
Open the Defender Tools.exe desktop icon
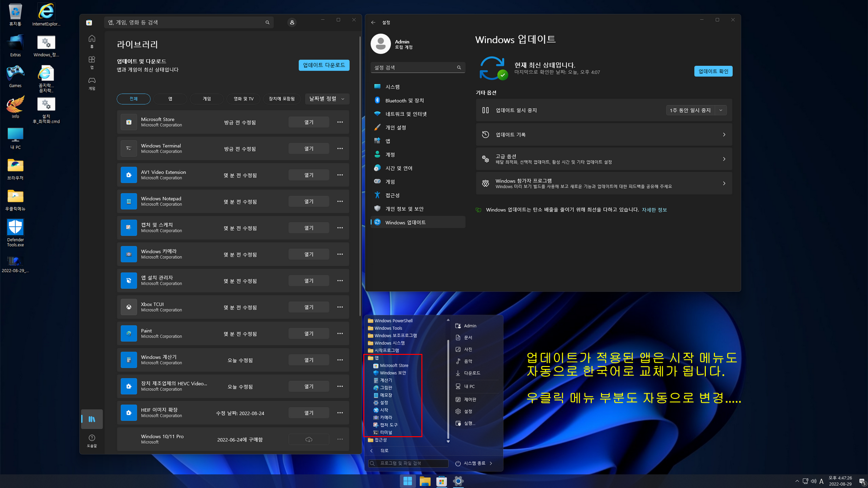click(x=15, y=233)
